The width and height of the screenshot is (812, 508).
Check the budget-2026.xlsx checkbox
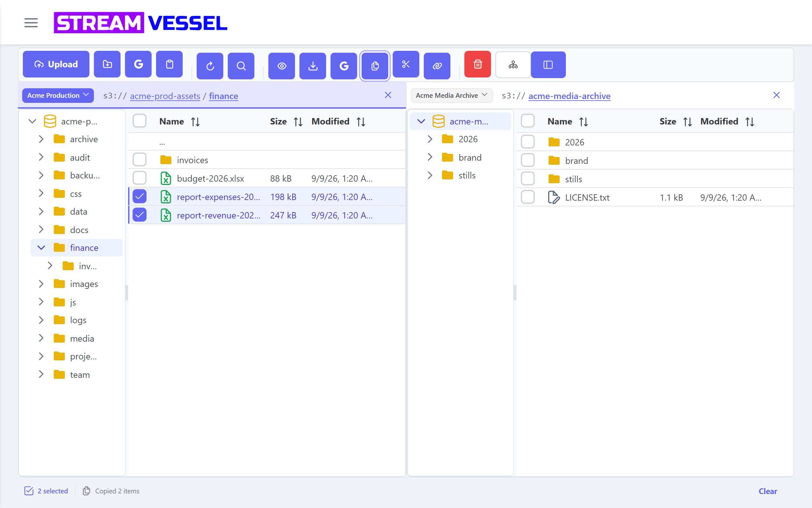click(x=140, y=178)
